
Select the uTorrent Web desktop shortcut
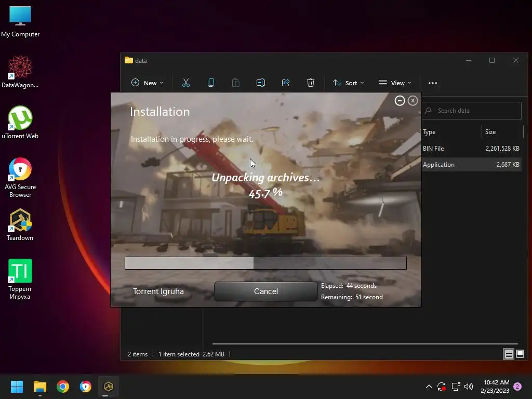20,123
